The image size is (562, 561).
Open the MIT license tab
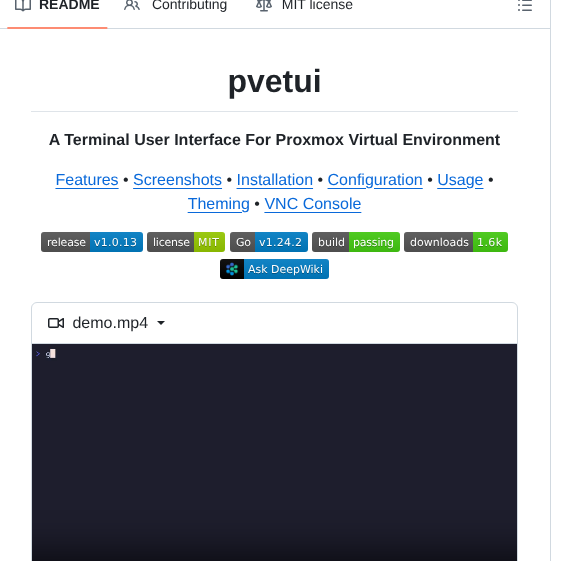[305, 6]
